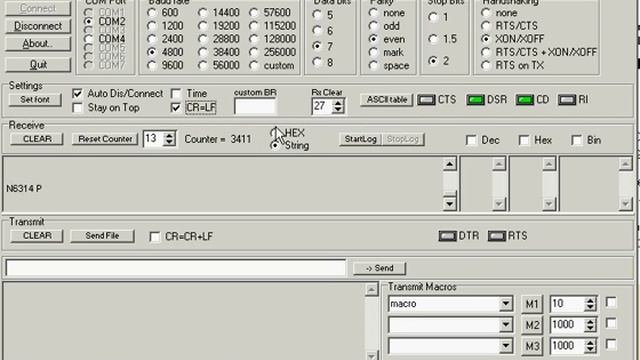The height and width of the screenshot is (360, 640).
Task: Select HEX receive display mode
Action: [x=275, y=133]
